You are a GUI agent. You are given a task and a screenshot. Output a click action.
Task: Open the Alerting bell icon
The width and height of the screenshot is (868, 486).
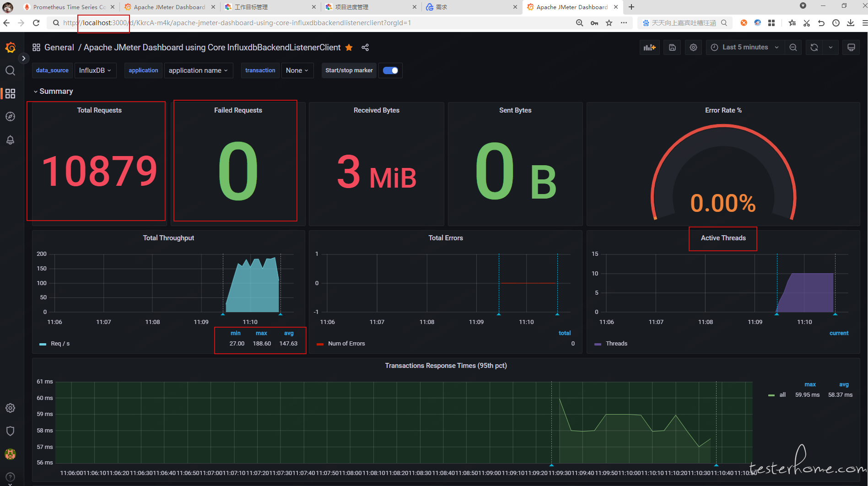(10, 140)
